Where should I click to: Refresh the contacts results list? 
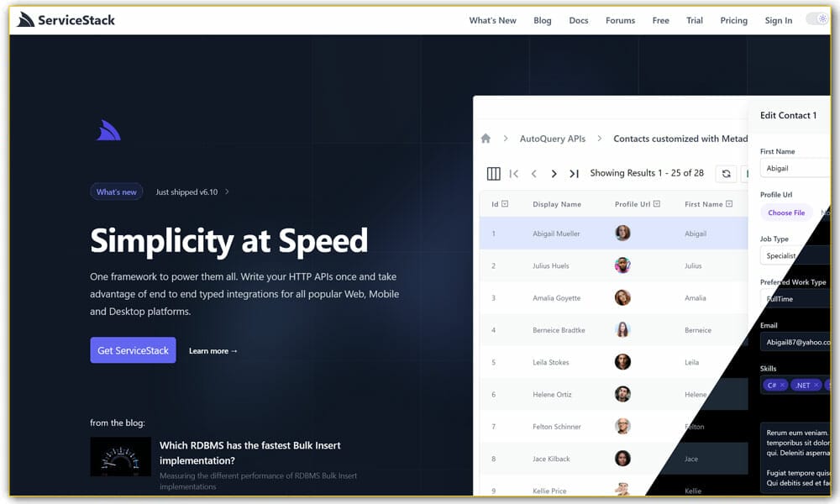[x=726, y=174]
